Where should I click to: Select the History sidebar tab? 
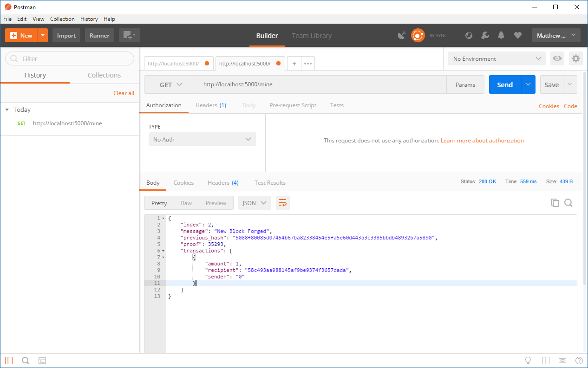pyautogui.click(x=35, y=75)
